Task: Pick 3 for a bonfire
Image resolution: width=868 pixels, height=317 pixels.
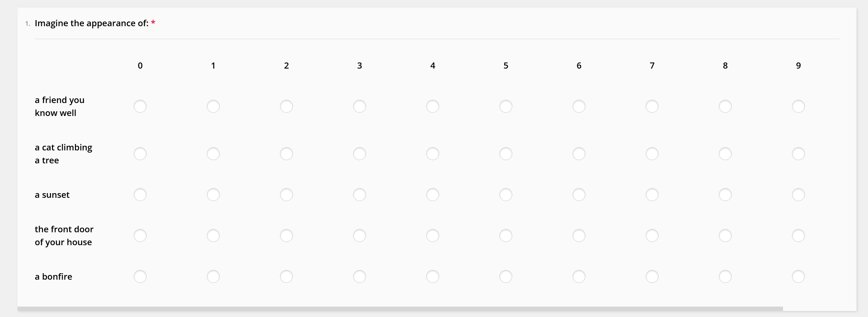Action: pyautogui.click(x=360, y=276)
